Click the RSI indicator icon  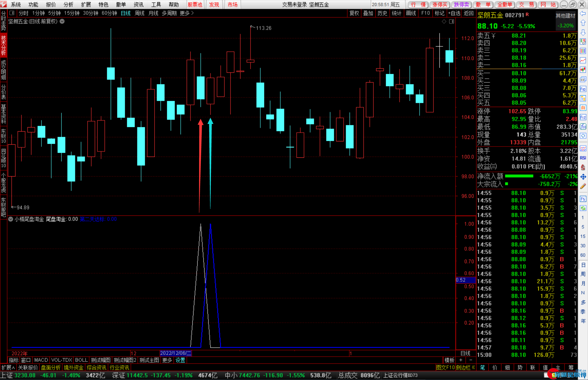(583, 158)
